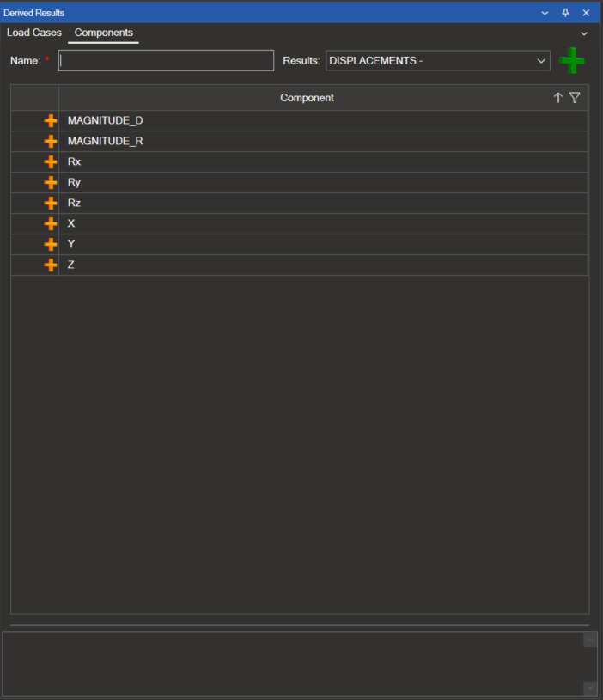This screenshot has height=700, width=603.
Task: Pin the Derived Results panel
Action: pos(565,13)
